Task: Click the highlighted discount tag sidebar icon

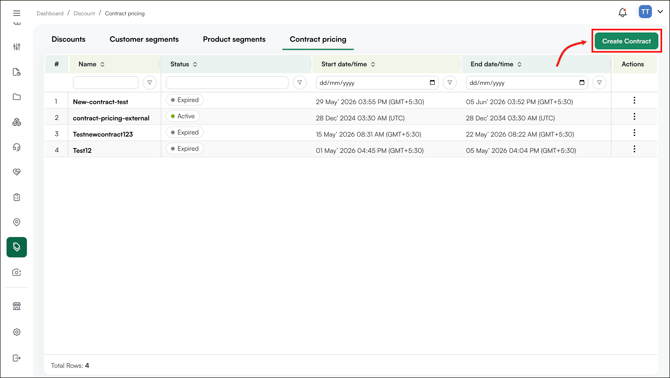Action: click(x=17, y=247)
